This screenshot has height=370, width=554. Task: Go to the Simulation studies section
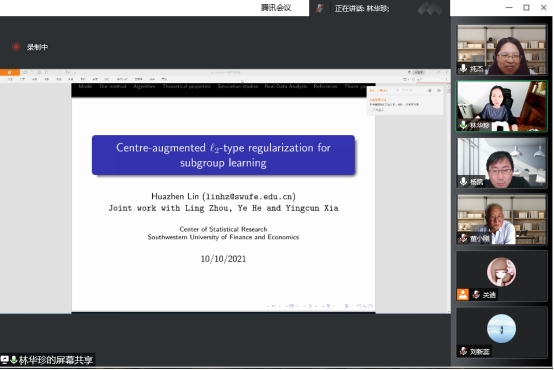tap(238, 86)
